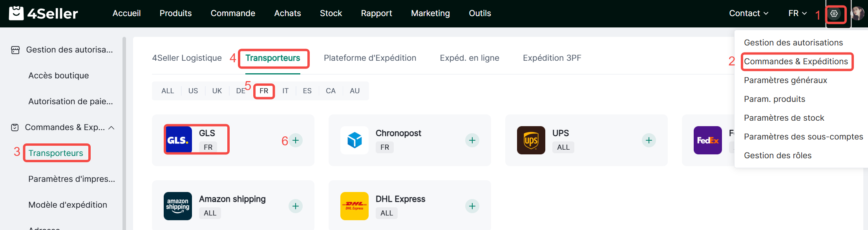Click the settings gear icon
This screenshot has width=868, height=230.
click(834, 14)
